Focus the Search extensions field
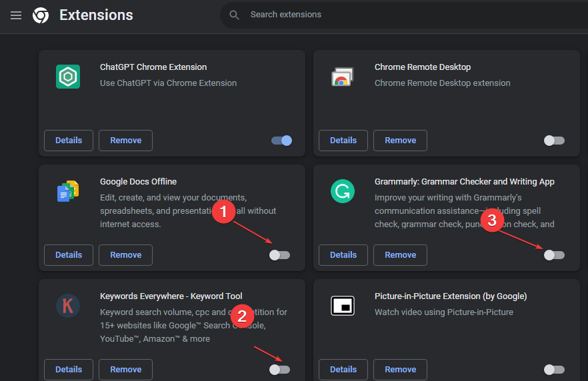Screen dimensions: 588x381 [400, 15]
